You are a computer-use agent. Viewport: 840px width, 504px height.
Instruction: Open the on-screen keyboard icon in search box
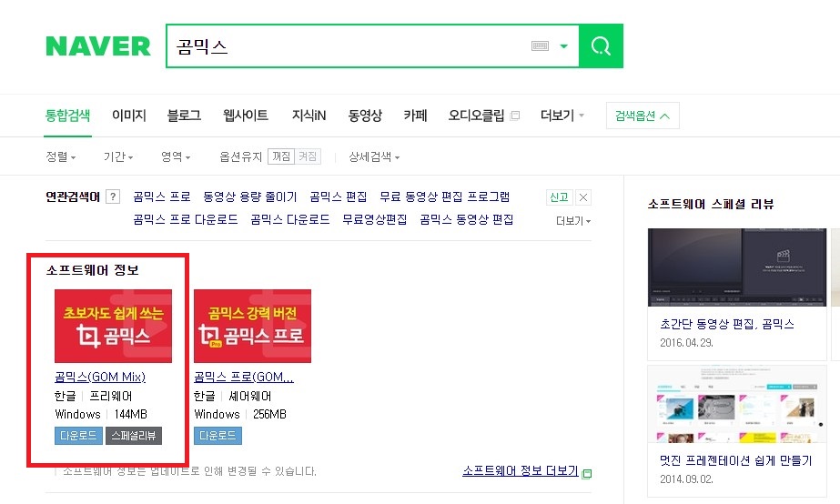point(540,46)
